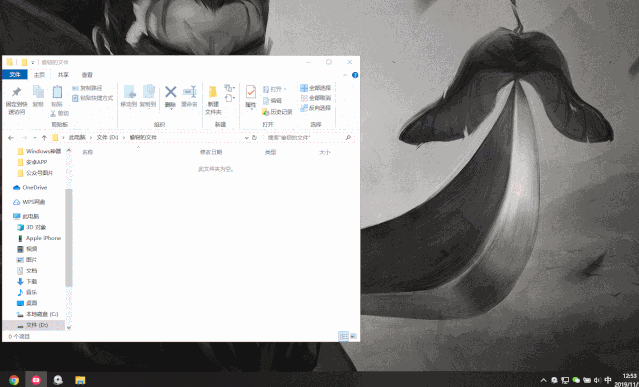639x387 pixels.
Task: Open Chrome from the taskbar
Action: click(x=14, y=380)
